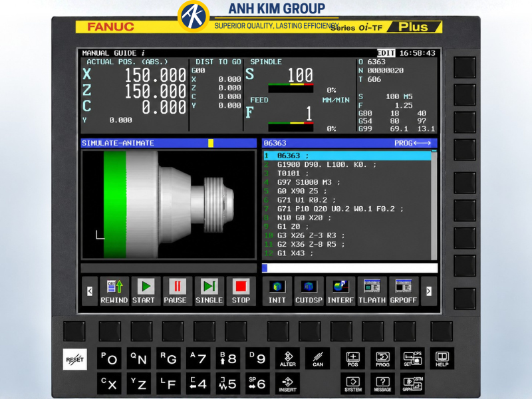Select the CUTDSP soft key
The width and height of the screenshot is (532, 399).
pos(309,291)
